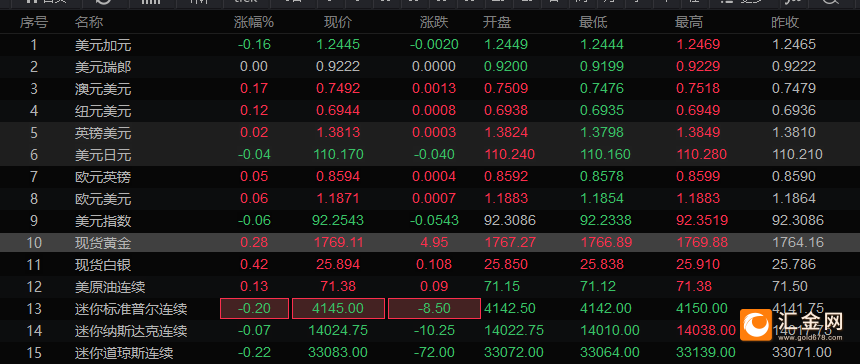The image size is (860, 364).
Task: Select the 美元瑞郎 row name
Action: pos(103,67)
